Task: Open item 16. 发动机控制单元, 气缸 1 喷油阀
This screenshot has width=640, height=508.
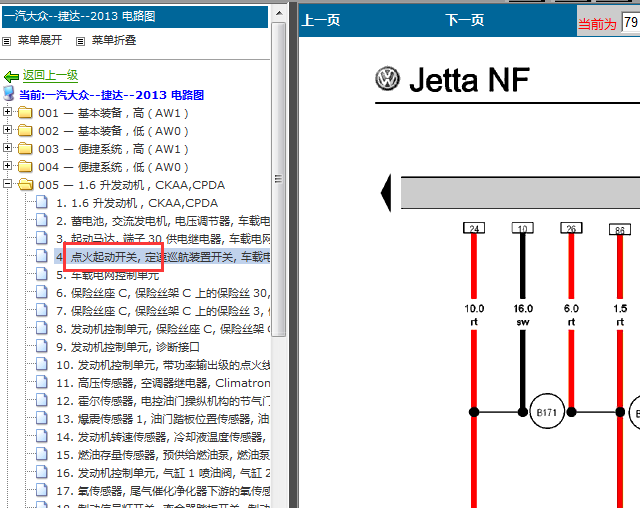Action: pos(163,473)
